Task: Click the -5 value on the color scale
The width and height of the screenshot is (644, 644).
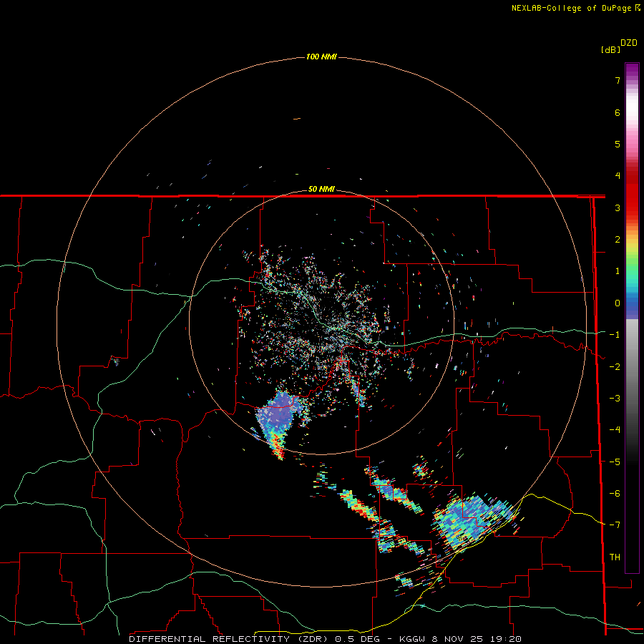Action: 615,462
